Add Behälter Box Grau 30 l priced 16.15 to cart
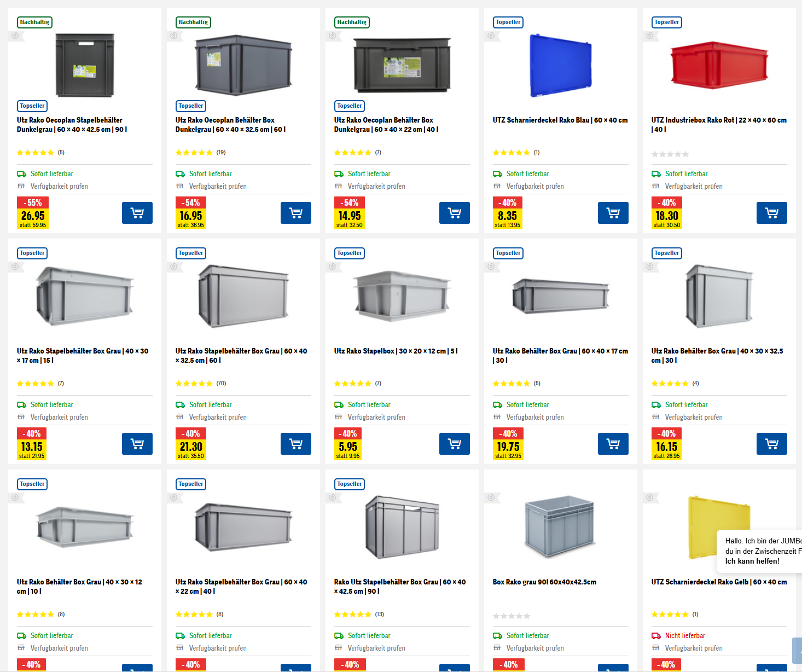This screenshot has width=802, height=672. [x=772, y=444]
